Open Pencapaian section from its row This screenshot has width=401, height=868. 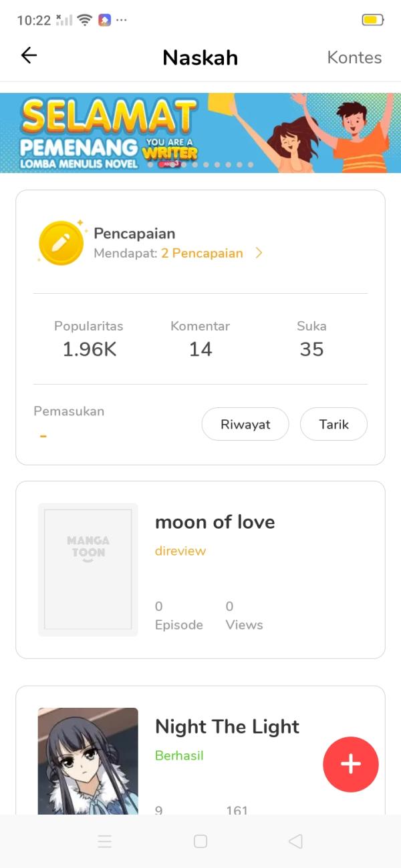(134, 234)
